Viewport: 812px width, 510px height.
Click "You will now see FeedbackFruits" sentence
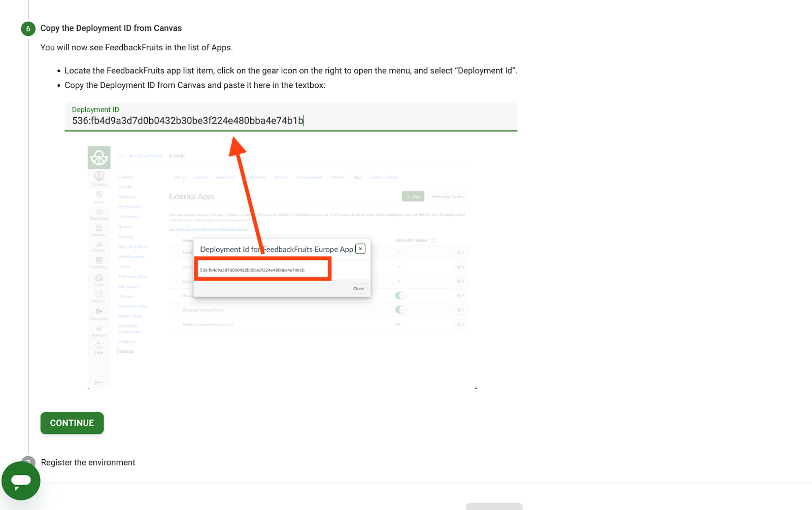tap(137, 48)
